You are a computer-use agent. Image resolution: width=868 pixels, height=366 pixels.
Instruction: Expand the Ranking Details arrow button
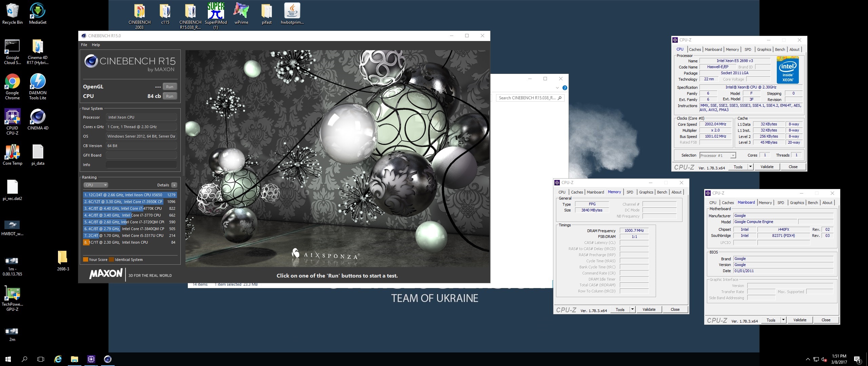click(x=174, y=185)
